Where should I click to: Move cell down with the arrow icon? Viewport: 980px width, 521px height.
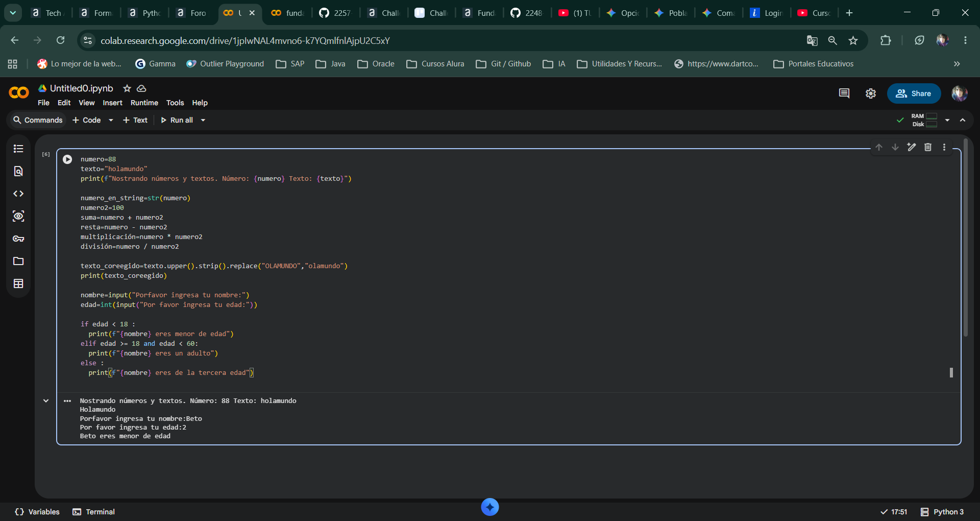pos(895,147)
